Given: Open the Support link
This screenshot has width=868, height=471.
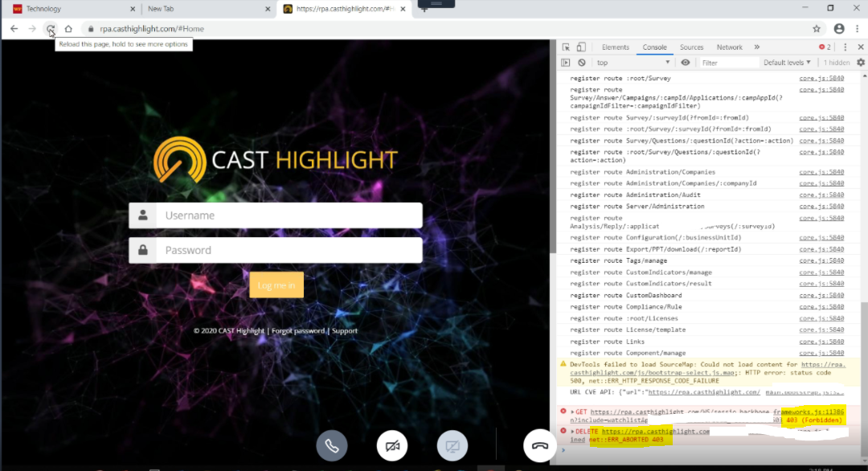Looking at the screenshot, I should pos(344,331).
